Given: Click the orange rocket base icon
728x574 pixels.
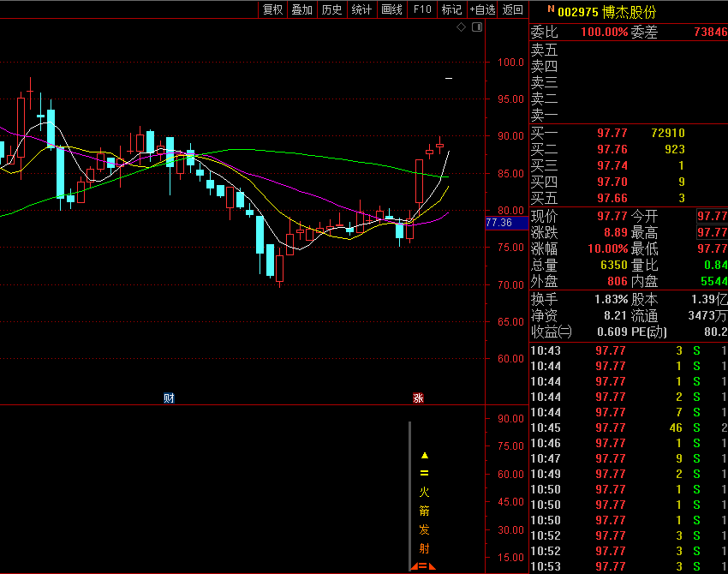Looking at the screenshot, I should (422, 565).
